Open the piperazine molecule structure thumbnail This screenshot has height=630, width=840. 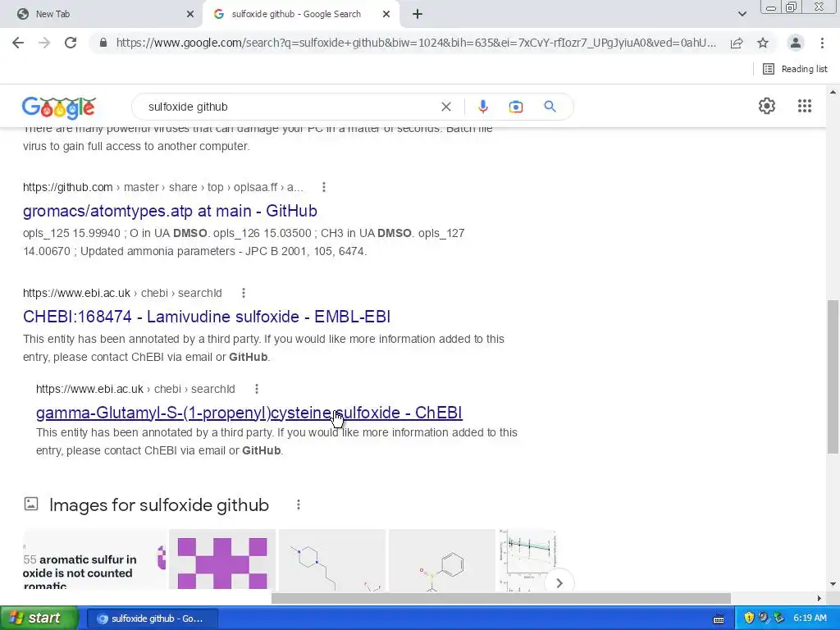click(332, 559)
